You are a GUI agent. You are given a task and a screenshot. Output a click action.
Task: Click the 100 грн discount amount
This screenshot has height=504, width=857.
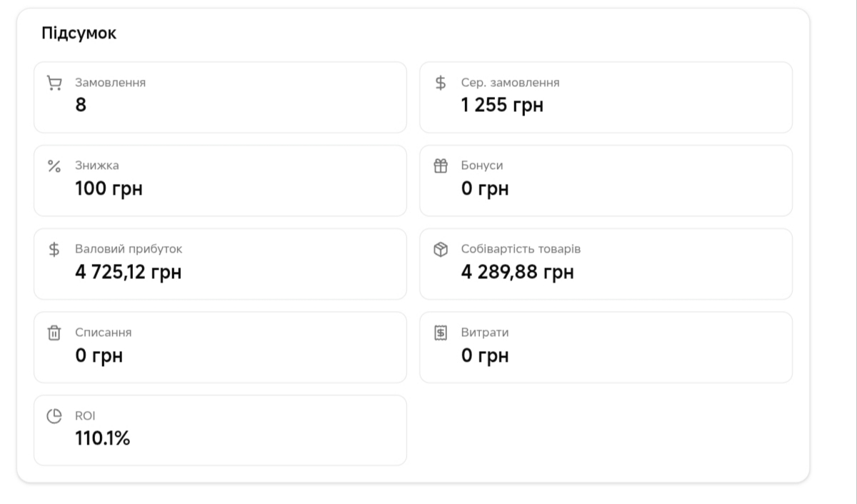[109, 188]
